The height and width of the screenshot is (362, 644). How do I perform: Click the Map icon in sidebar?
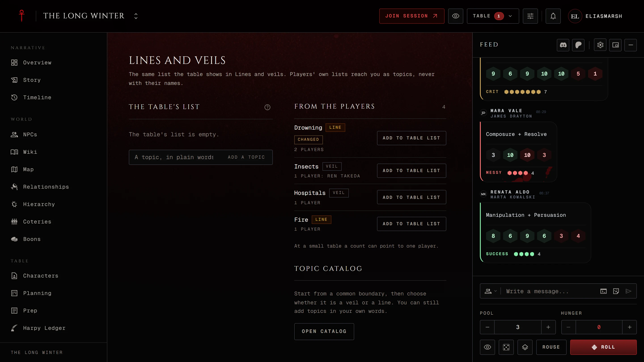14,169
